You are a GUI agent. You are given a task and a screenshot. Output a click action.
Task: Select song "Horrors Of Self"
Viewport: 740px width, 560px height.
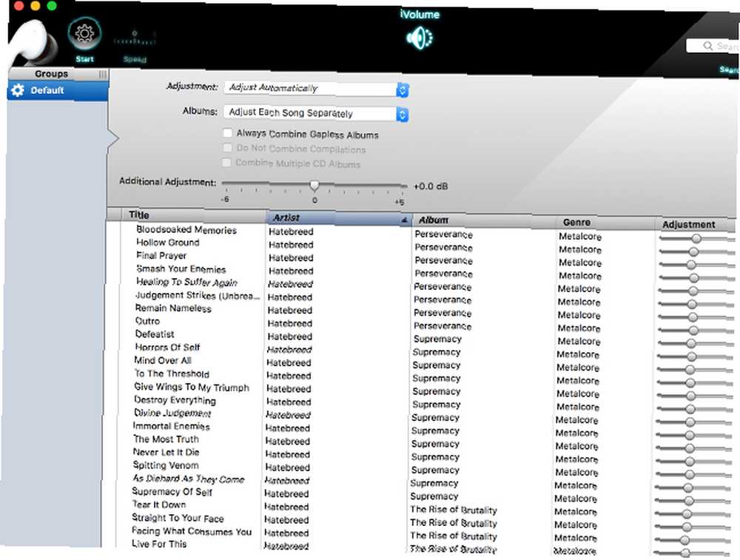pyautogui.click(x=167, y=347)
